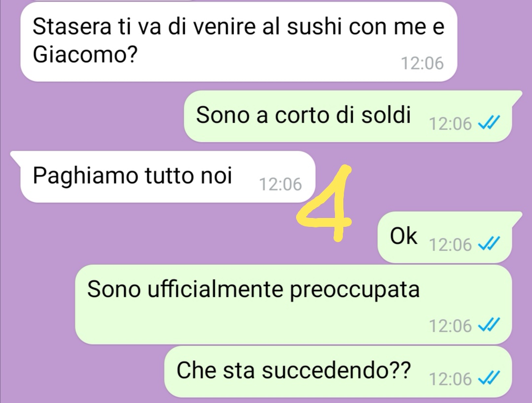This screenshot has width=532, height=403.
Task: Click blue double checkmarks next to "Ok"
Action: coord(489,244)
